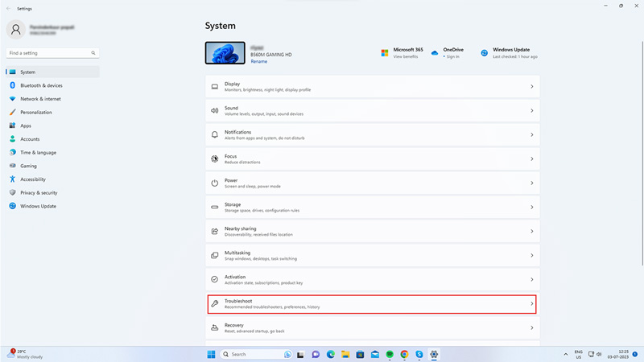Screen dimensions: 644x362
Task: Click the Storage drive icon
Action: pyautogui.click(x=215, y=208)
